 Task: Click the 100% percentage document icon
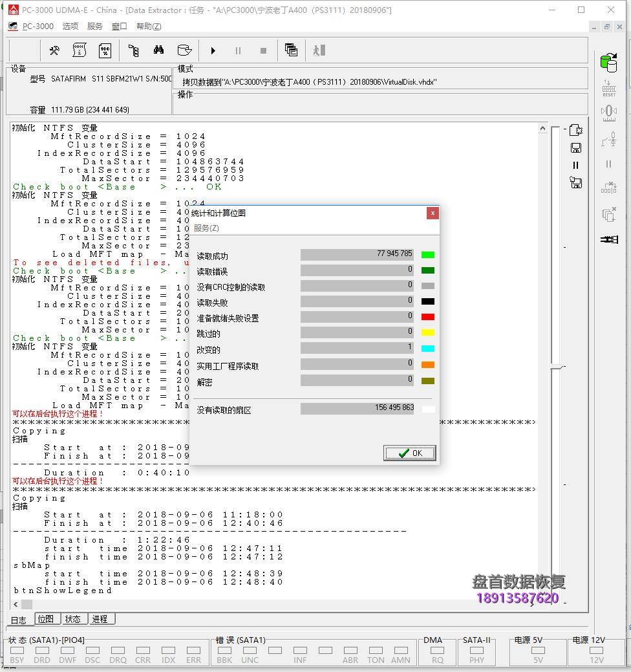pos(105,50)
